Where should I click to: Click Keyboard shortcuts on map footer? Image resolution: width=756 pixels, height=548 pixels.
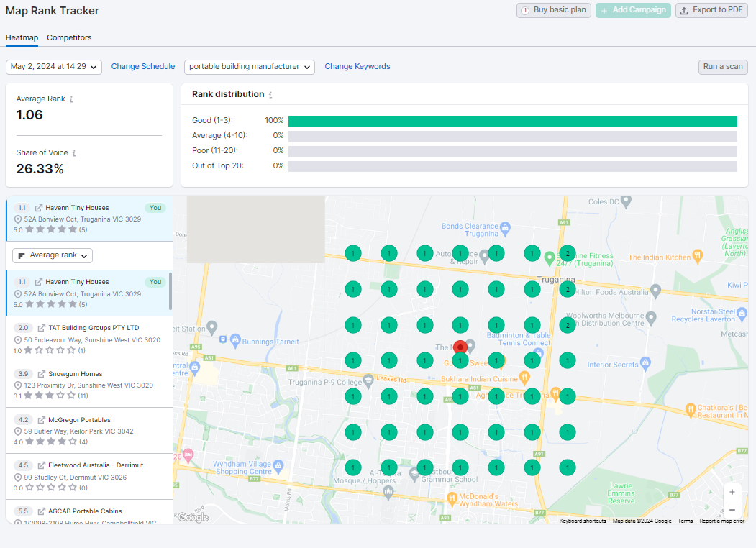pos(583,521)
